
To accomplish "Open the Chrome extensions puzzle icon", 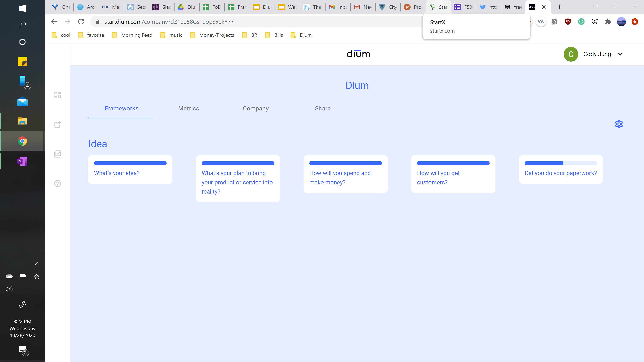I will point(608,22).
